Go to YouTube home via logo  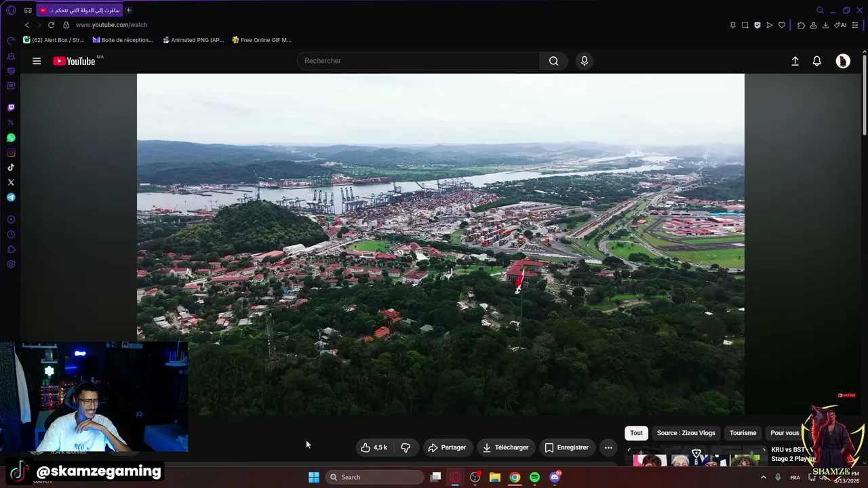click(75, 61)
